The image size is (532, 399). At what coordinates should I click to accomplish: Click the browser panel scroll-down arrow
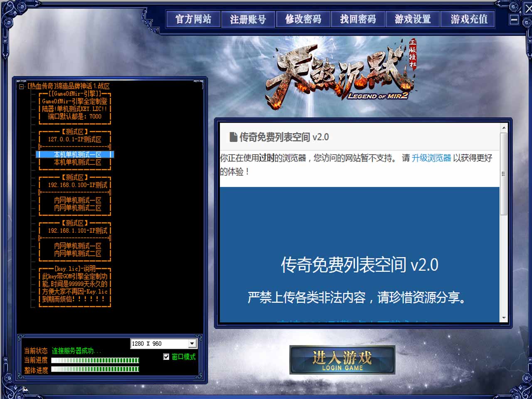click(x=504, y=318)
